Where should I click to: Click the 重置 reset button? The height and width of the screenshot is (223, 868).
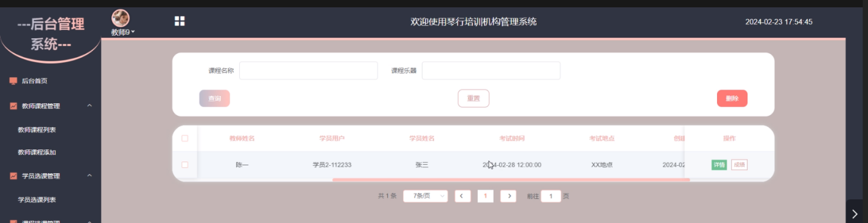coord(474,98)
